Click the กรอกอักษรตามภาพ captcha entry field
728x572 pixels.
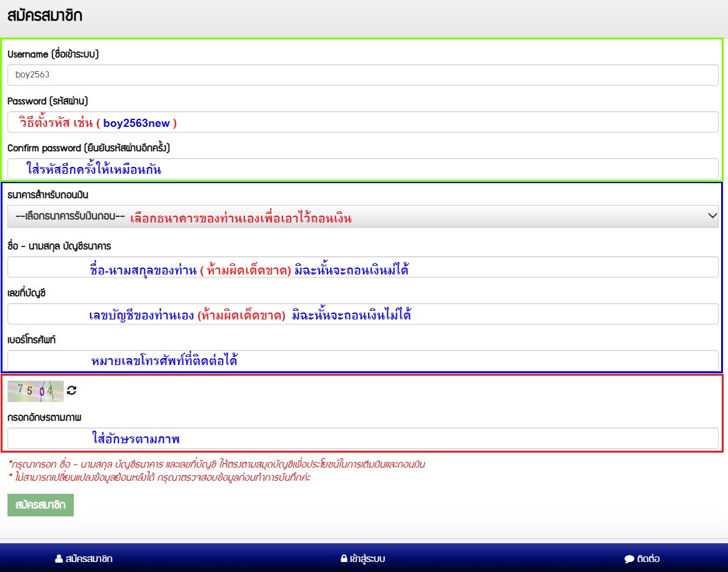[364, 439]
